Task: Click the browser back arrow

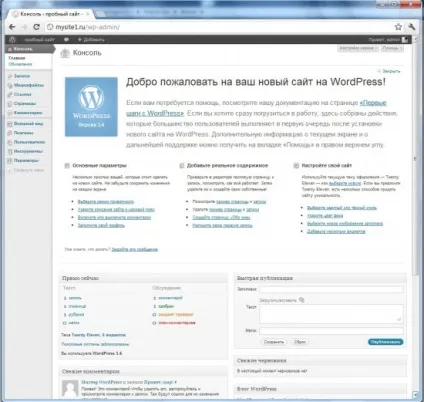Action: point(12,27)
